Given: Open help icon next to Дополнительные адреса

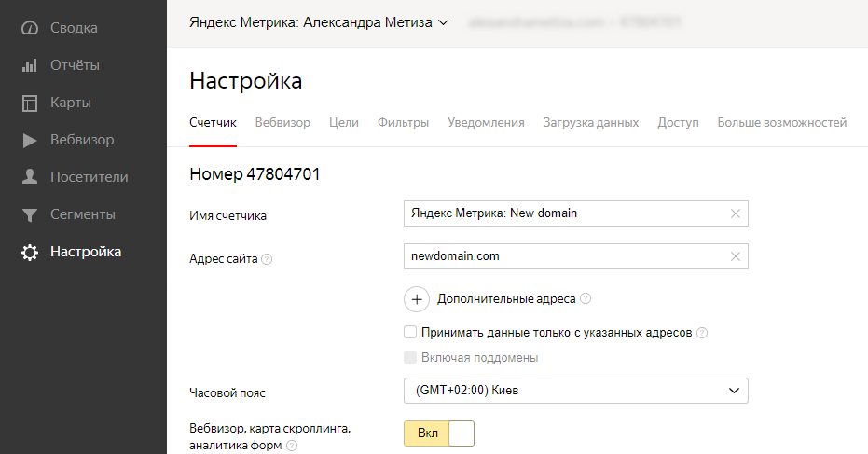Looking at the screenshot, I should tap(586, 298).
